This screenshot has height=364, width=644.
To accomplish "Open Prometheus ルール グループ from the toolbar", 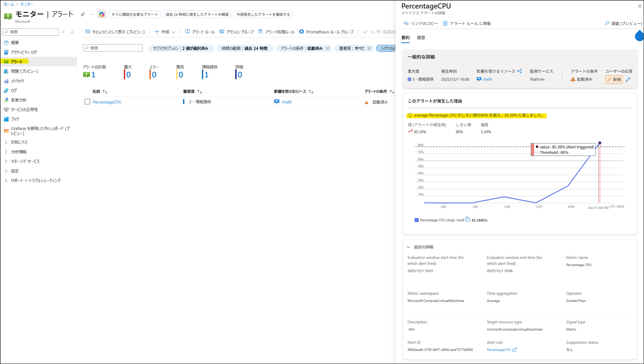I will pyautogui.click(x=327, y=32).
